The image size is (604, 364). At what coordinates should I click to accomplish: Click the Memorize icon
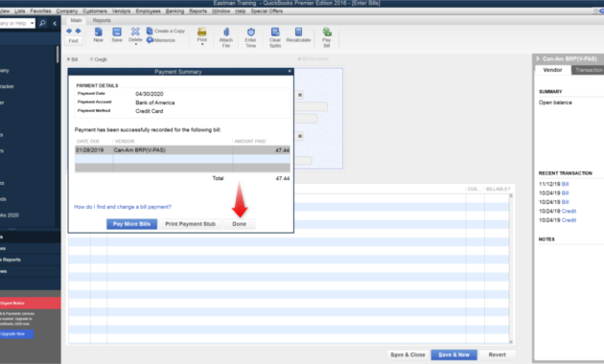[150, 40]
